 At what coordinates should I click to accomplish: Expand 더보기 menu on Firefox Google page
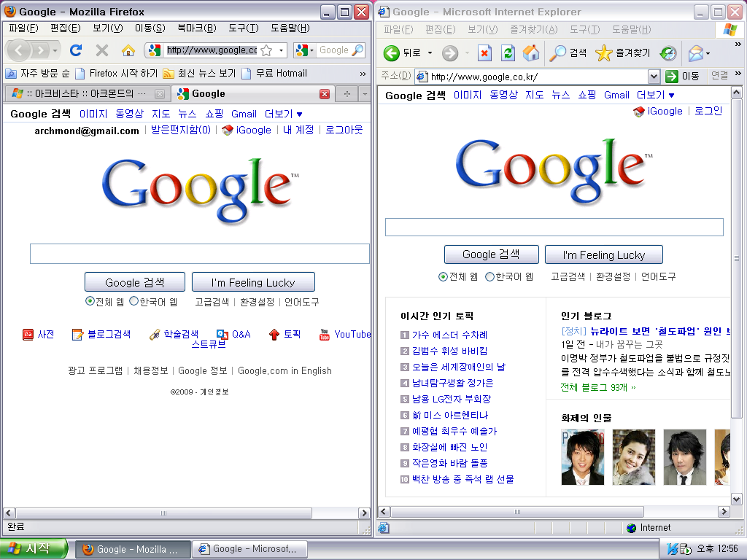coord(284,114)
